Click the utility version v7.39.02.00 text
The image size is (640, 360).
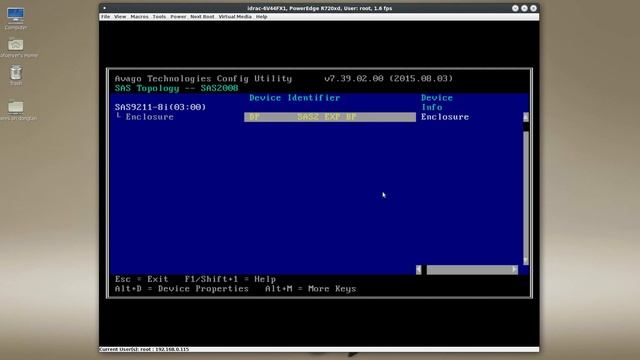tap(389, 79)
